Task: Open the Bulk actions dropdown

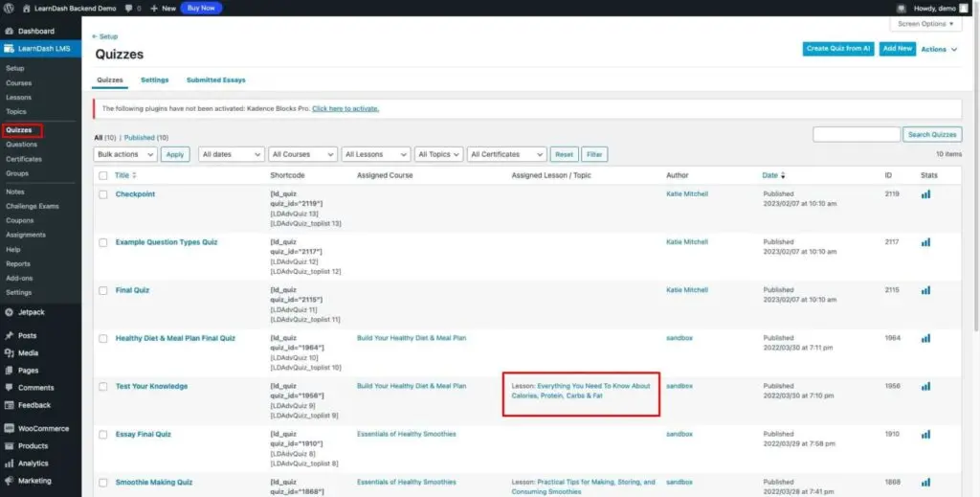Action: click(125, 154)
